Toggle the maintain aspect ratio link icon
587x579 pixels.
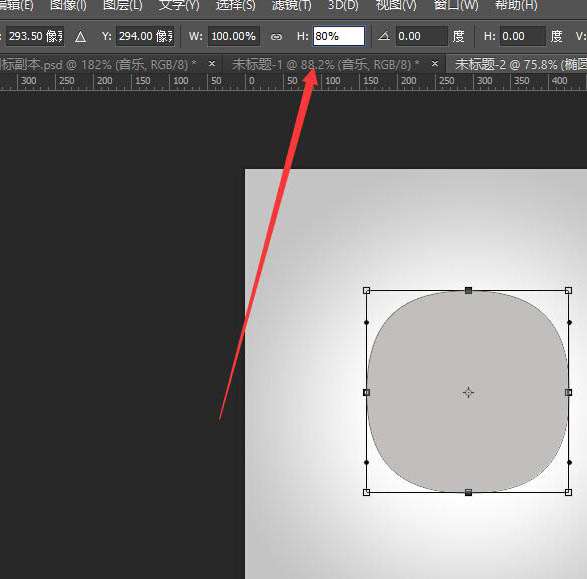[276, 37]
